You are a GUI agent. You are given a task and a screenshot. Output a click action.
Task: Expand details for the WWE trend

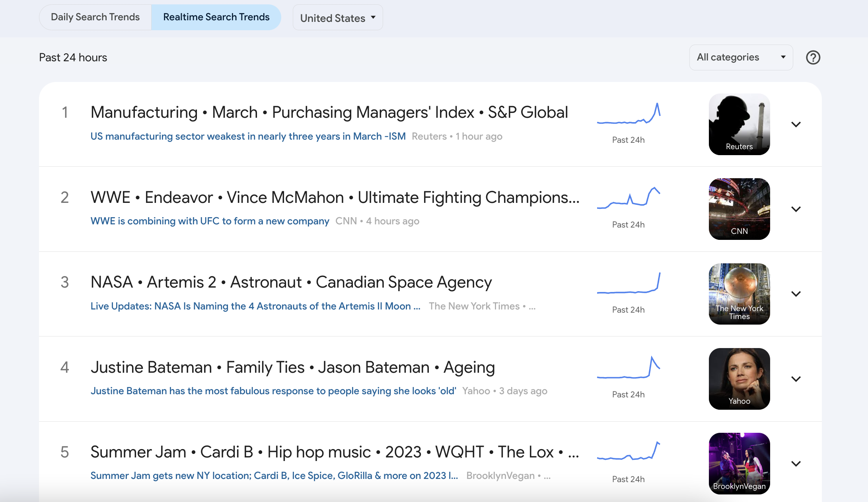797,209
